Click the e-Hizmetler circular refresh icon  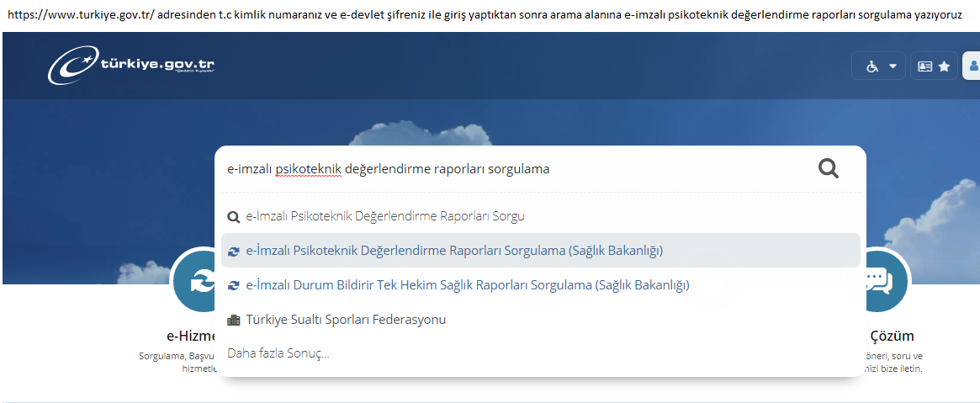tap(194, 281)
